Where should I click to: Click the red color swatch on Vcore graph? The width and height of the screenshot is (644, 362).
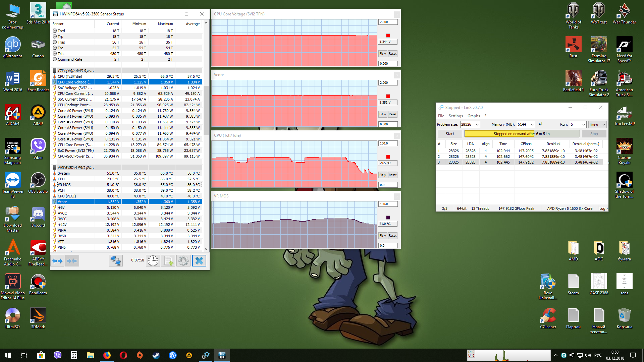point(388,96)
